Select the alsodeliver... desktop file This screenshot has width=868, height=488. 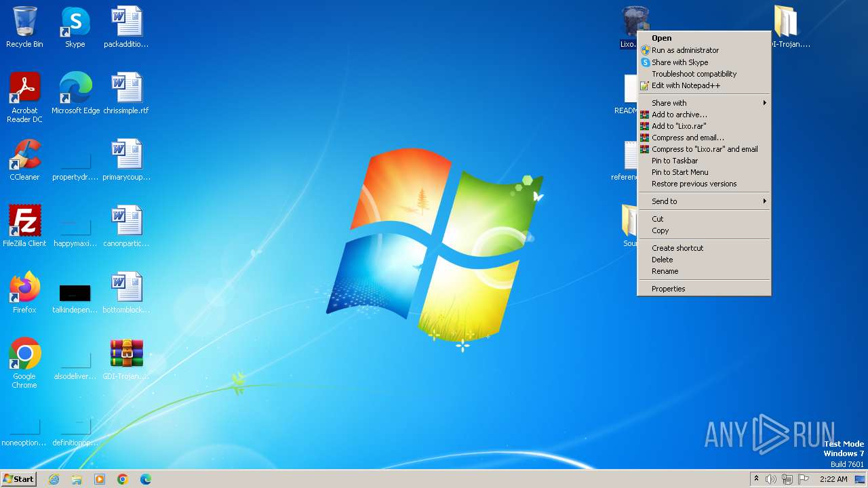click(75, 367)
